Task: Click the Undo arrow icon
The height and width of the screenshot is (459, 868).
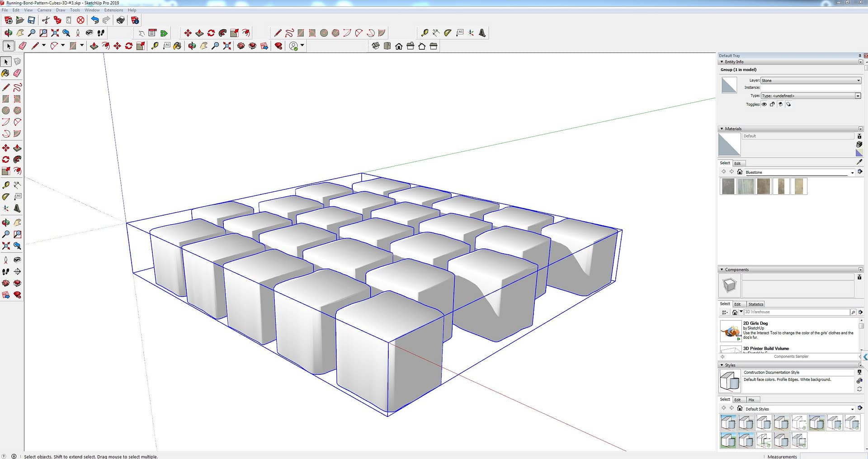Action: [x=94, y=20]
